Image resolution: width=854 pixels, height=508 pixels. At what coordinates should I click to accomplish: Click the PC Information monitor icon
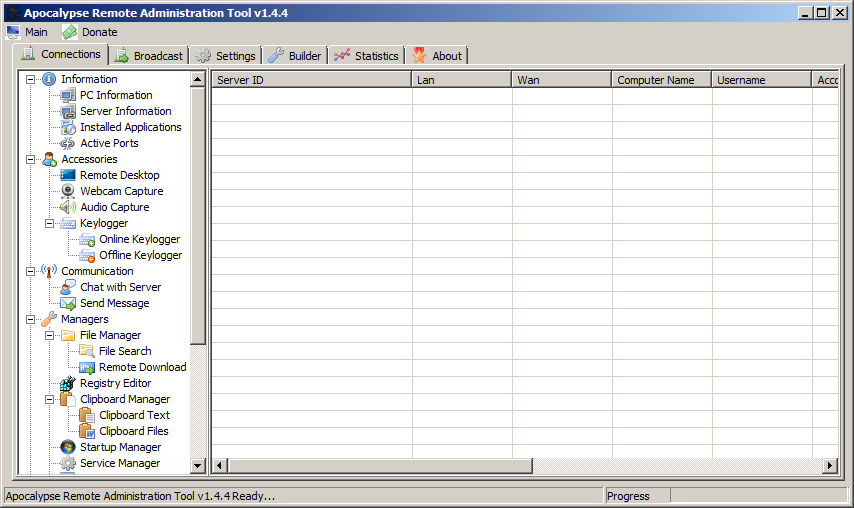tap(68, 95)
